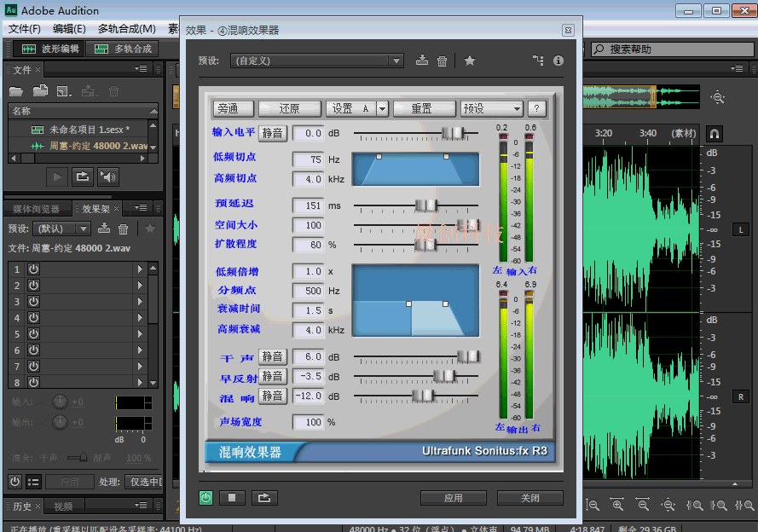Mark the reverb preset as favorite star
The width and height of the screenshot is (758, 532).
coord(470,61)
